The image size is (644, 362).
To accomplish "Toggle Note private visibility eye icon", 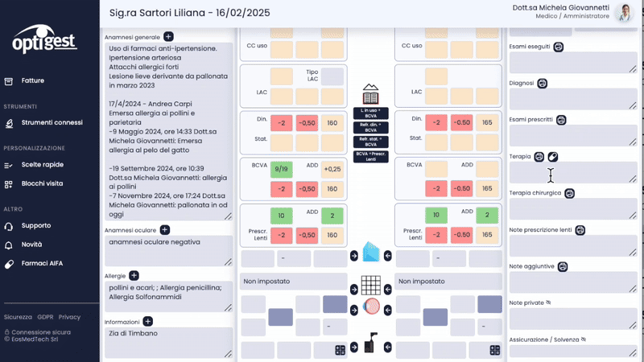I will pos(548,302).
